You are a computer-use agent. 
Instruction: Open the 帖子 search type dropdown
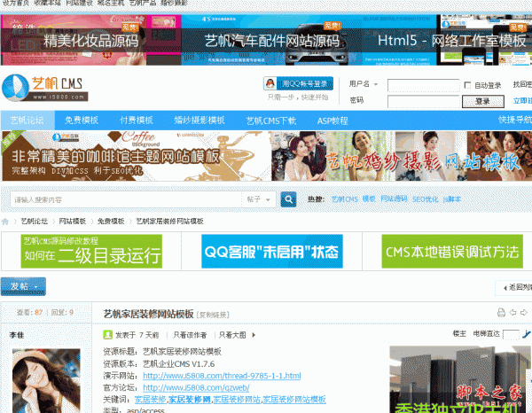[268, 199]
